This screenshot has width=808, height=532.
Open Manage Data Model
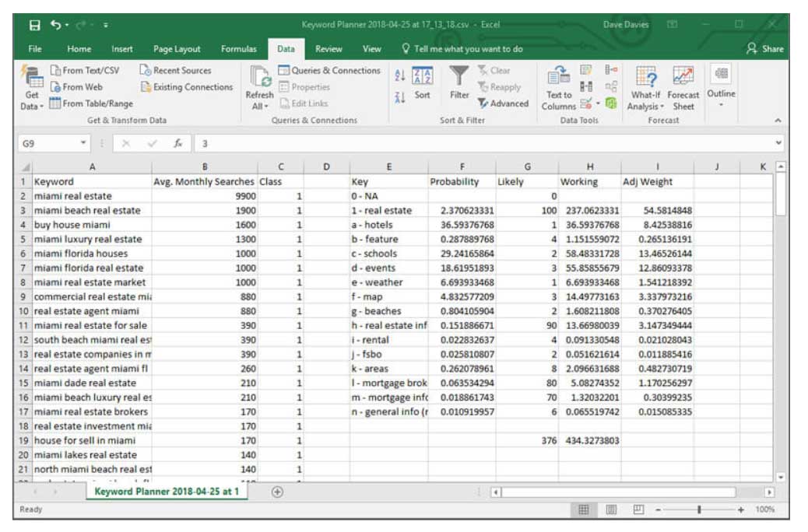[x=611, y=103]
